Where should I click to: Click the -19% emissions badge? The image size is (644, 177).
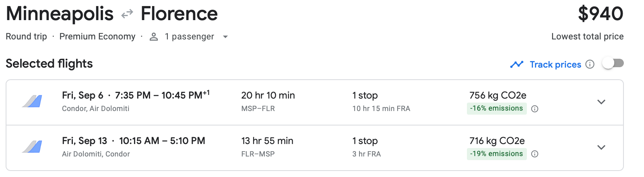(x=497, y=154)
